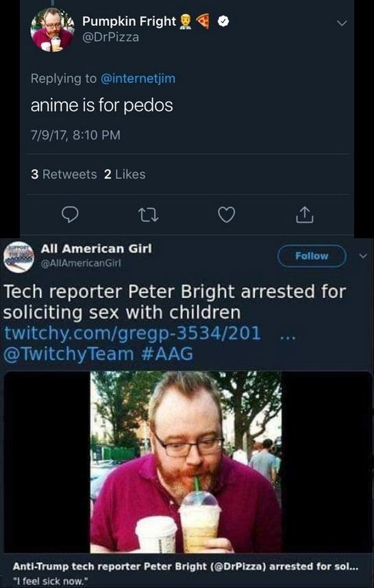Expand the chevron menu on DrPizza tweet
The image size is (374, 588).
(341, 23)
